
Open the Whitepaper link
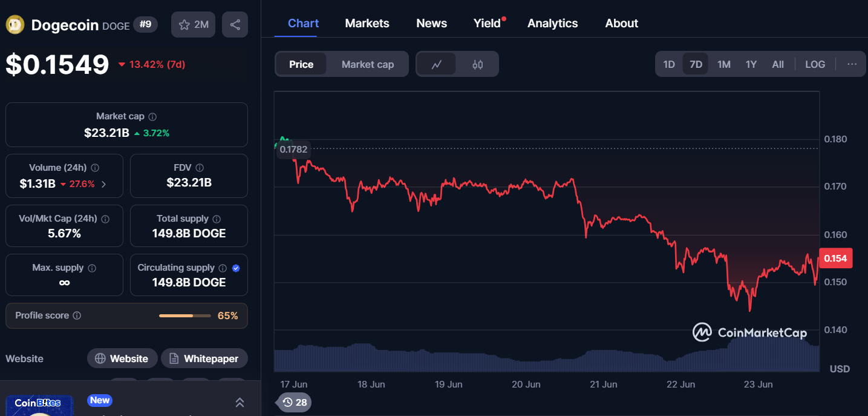[204, 358]
